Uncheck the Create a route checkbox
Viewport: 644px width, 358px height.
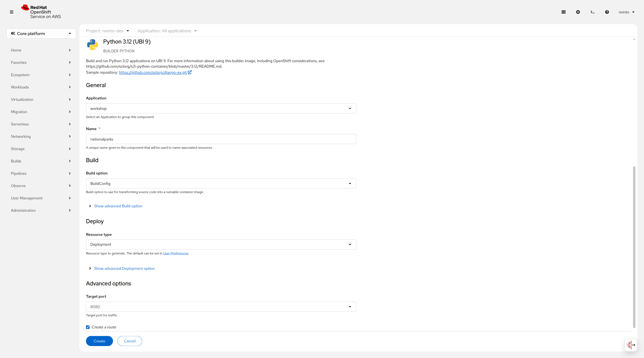point(88,327)
